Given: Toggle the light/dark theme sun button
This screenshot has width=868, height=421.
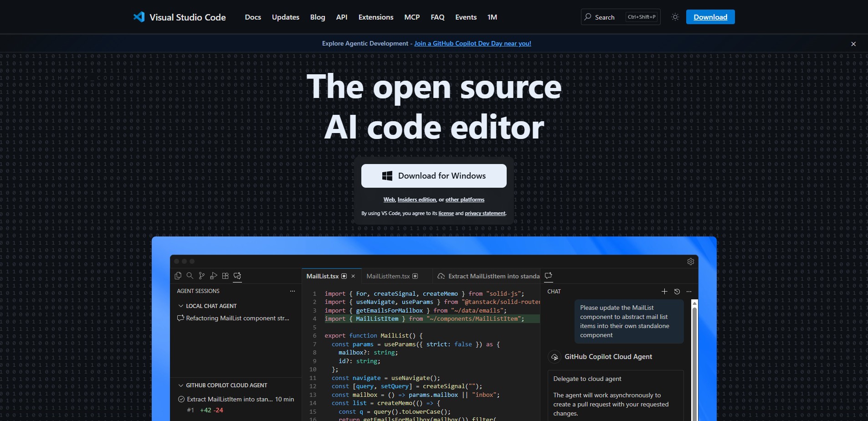Looking at the screenshot, I should (x=675, y=17).
